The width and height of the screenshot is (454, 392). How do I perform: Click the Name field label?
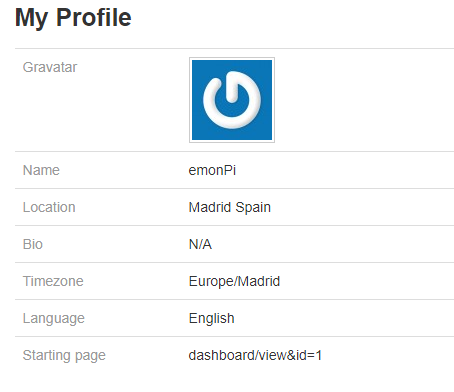click(41, 170)
